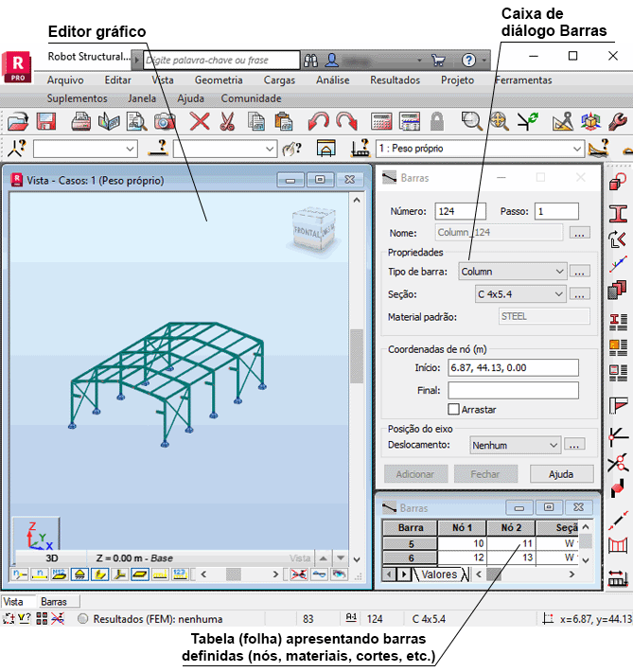Open the shopping cart icon in the title bar

[438, 61]
